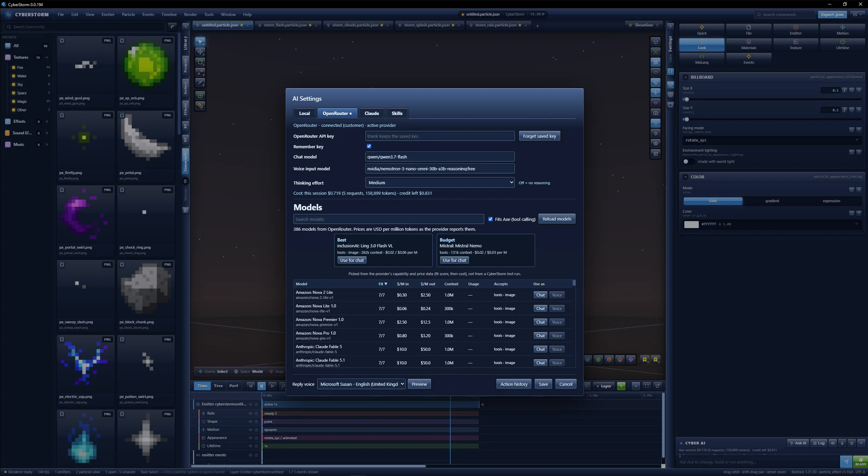This screenshot has width=868, height=476.
Task: Open the Emitter menu
Action: 108,15
